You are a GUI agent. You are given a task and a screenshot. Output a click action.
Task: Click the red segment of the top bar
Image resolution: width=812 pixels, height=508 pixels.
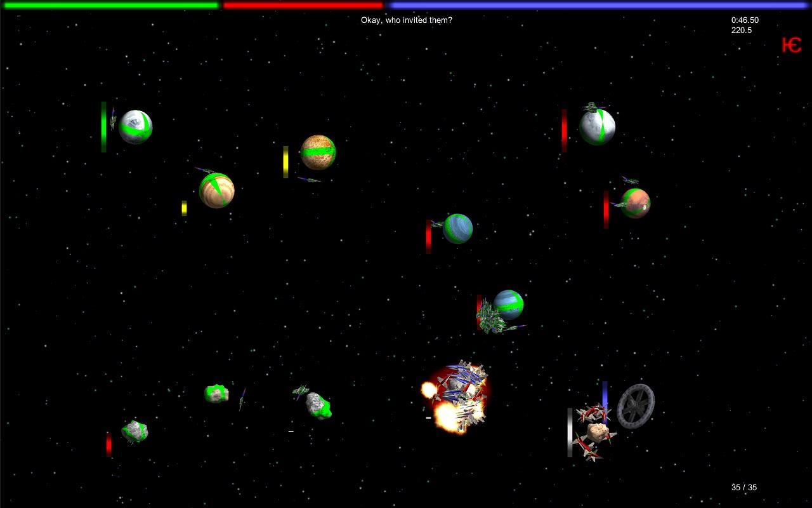303,5
